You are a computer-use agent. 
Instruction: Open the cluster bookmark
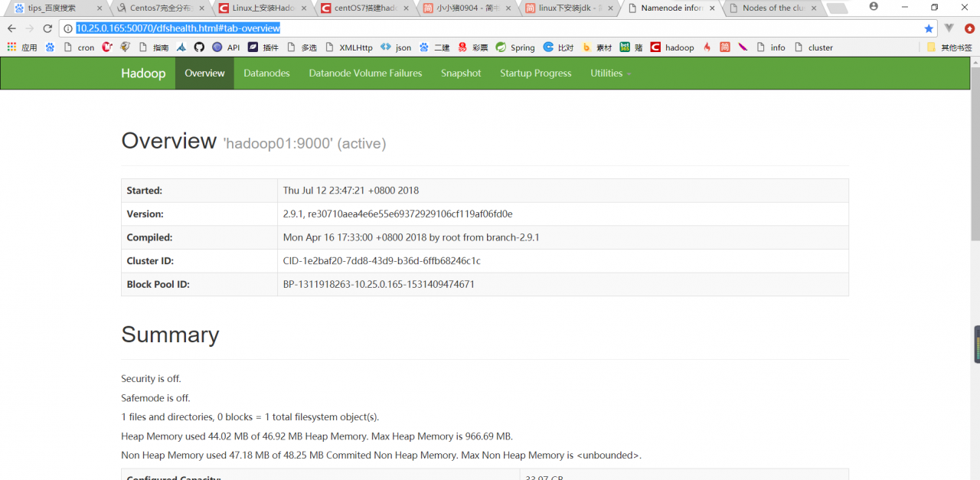click(814, 47)
